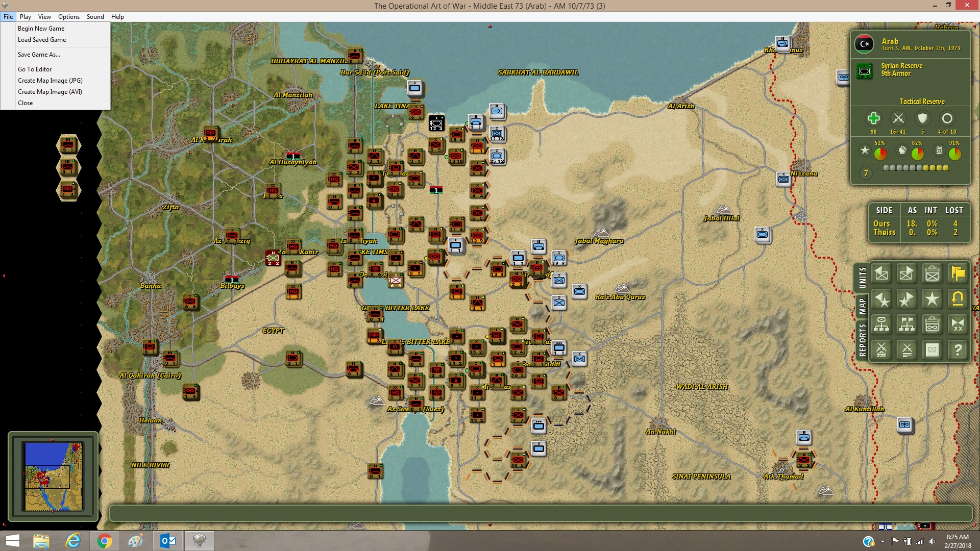Select Israeli unit counter next to Nizzana
The height and width of the screenshot is (551, 980).
click(x=783, y=179)
